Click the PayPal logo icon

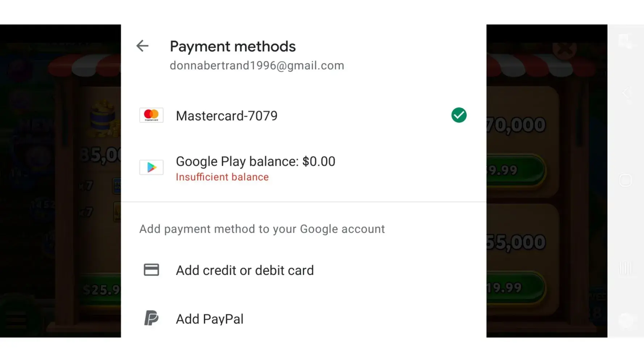click(x=151, y=319)
